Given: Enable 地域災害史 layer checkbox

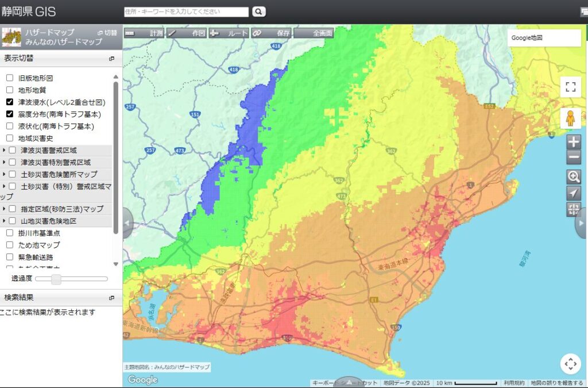Looking at the screenshot, I should click(x=10, y=138).
